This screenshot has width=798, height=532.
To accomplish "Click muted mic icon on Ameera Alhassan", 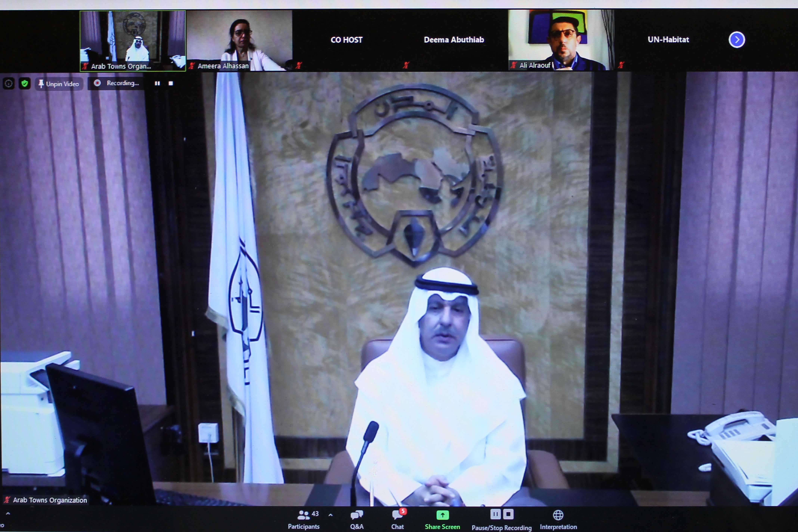I will [x=192, y=66].
